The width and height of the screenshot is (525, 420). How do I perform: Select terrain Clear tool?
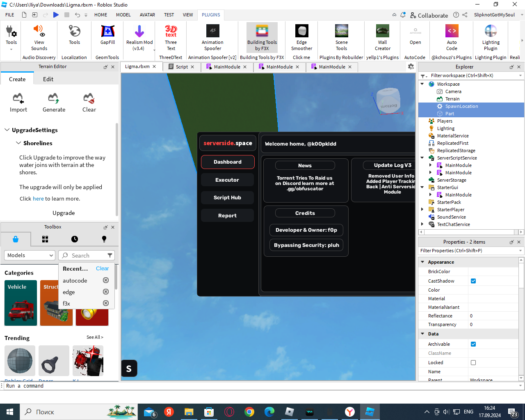(89, 103)
